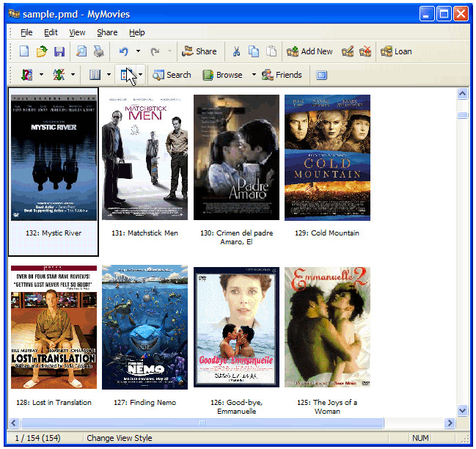Select the Crimen del padre Amaro poster

point(236,157)
